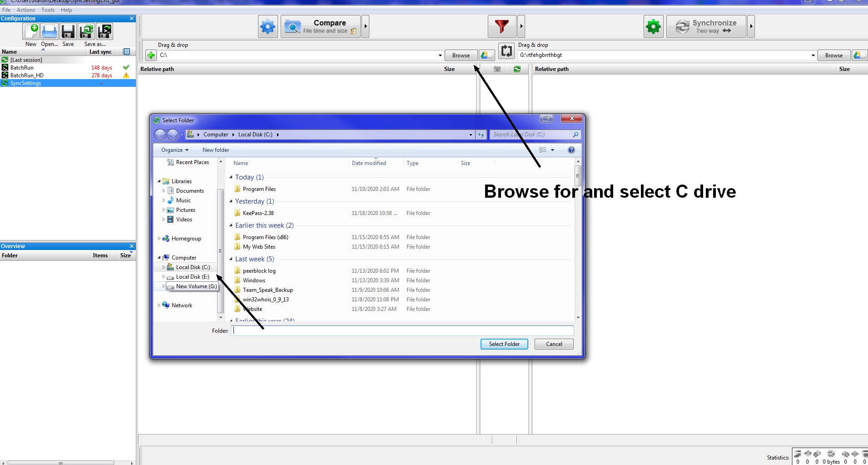Open comparison settings blue gear
The height and width of the screenshot is (465, 868).
pos(268,27)
